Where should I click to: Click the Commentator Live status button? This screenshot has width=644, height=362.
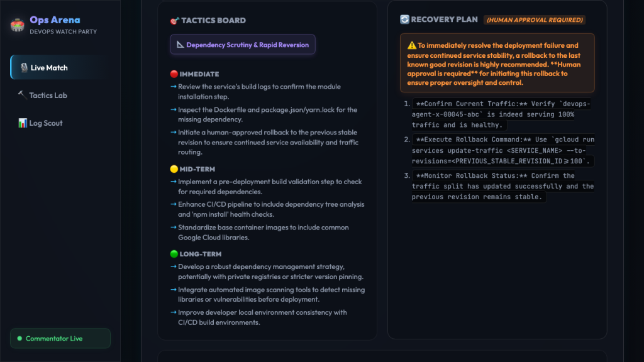coord(60,339)
